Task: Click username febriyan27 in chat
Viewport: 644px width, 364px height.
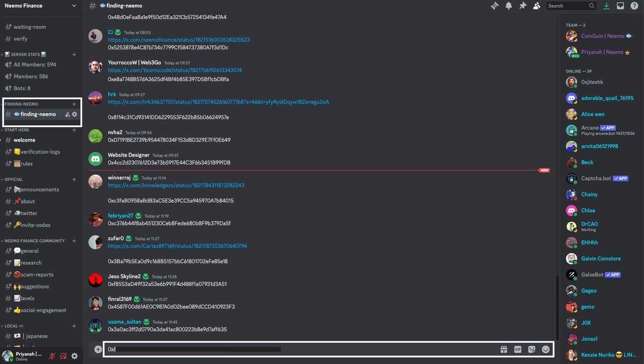Action: click(x=121, y=216)
